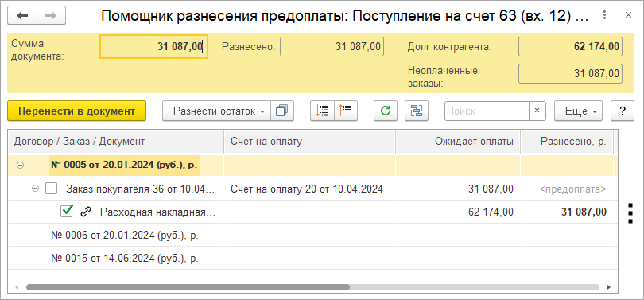
Task: Click the Разнесено field showing 31 087,00
Action: (x=332, y=46)
